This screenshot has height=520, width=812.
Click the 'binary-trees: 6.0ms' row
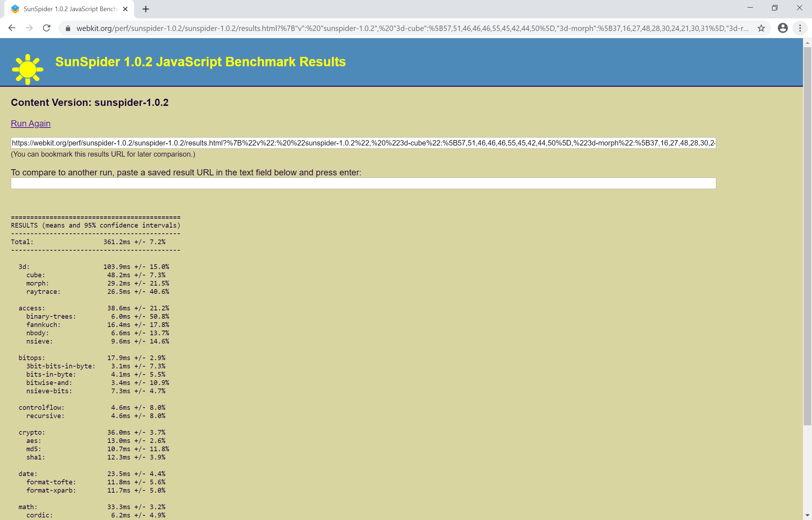[98, 317]
